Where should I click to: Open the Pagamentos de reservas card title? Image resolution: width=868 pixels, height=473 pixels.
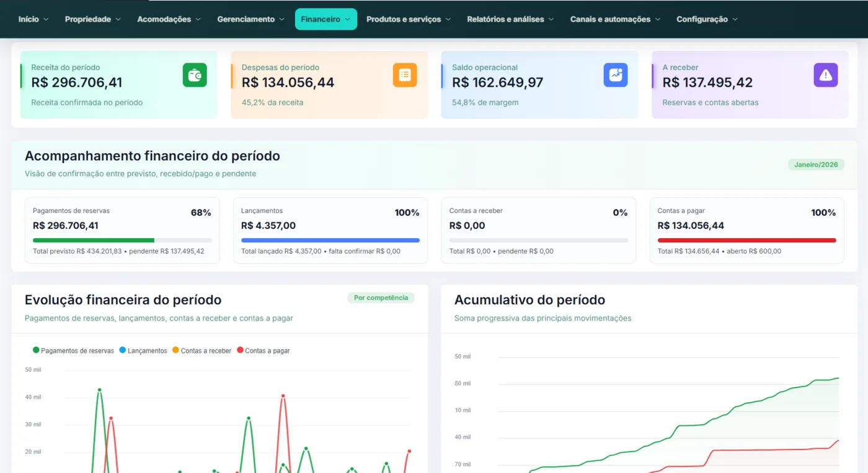71,211
